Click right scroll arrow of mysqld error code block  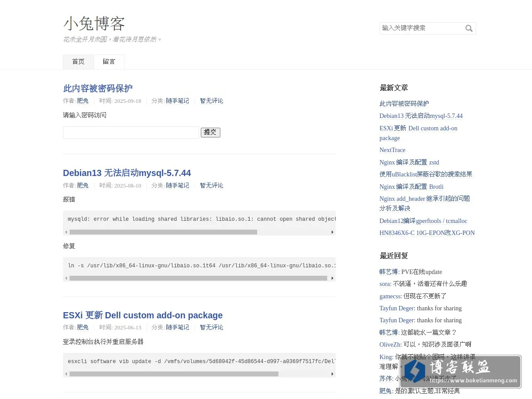(x=332, y=232)
